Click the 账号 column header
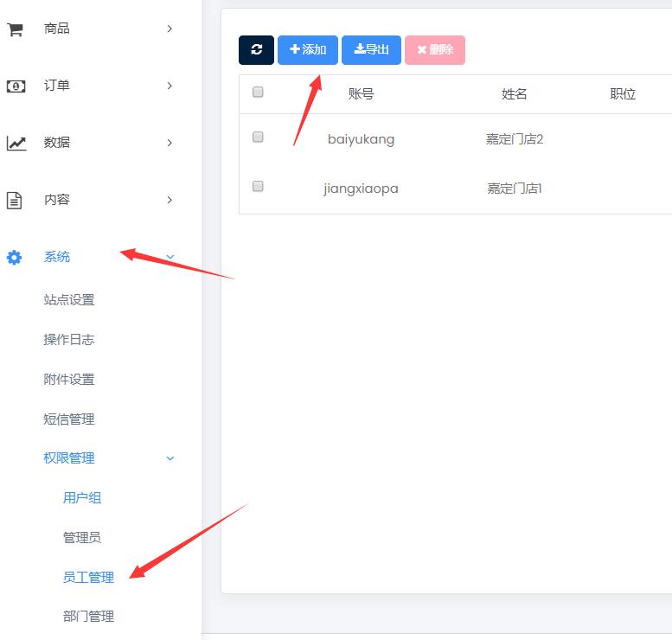The image size is (672, 640). click(x=361, y=93)
